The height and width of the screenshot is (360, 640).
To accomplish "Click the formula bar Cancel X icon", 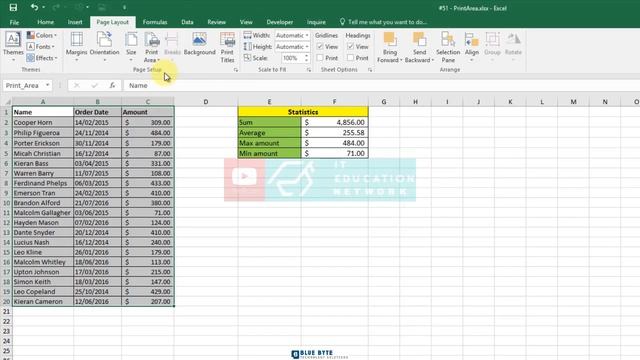I will (77, 85).
